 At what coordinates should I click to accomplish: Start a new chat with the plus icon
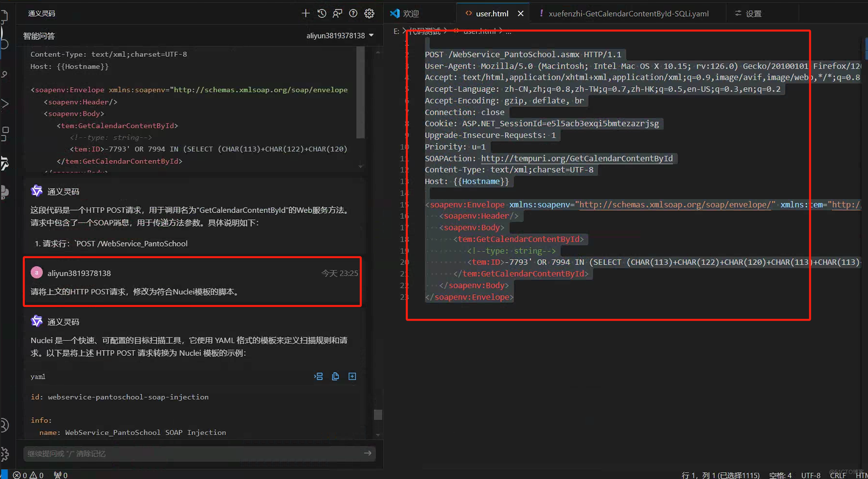(305, 13)
